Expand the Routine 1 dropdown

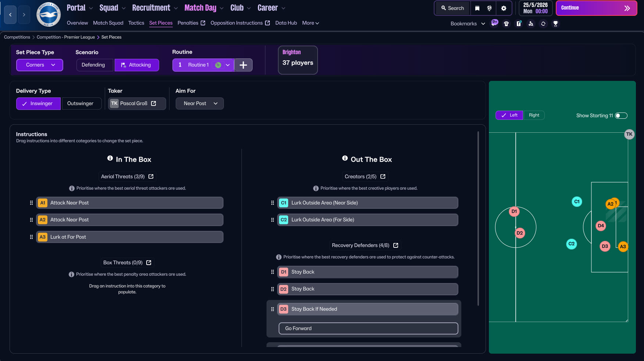[x=228, y=65]
